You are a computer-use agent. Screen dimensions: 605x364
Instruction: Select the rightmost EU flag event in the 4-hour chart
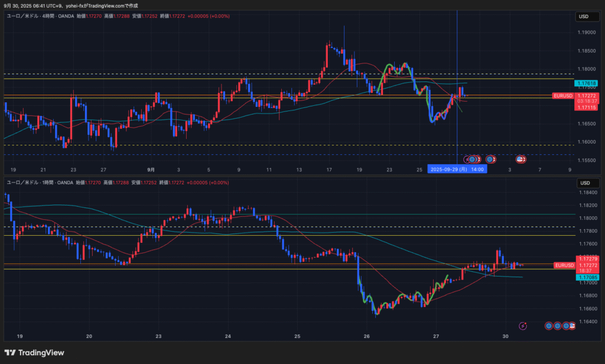[490, 159]
